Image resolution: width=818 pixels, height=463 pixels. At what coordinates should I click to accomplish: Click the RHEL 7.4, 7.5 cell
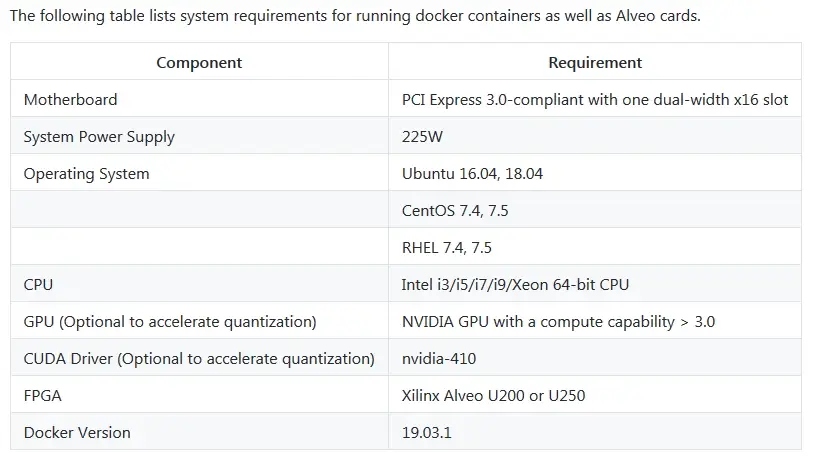click(446, 247)
